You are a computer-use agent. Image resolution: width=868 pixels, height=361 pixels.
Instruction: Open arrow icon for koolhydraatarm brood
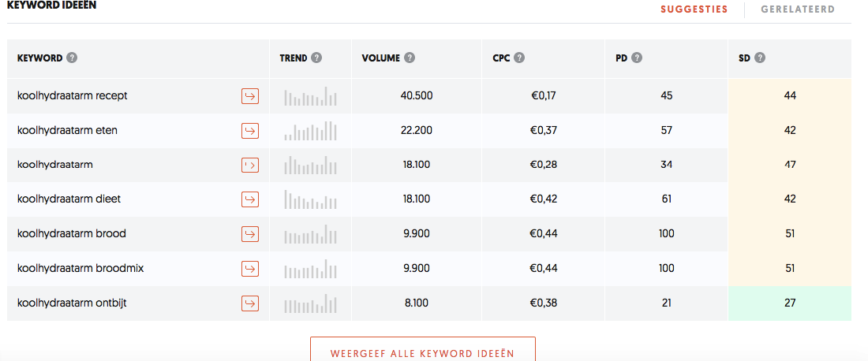(x=250, y=234)
